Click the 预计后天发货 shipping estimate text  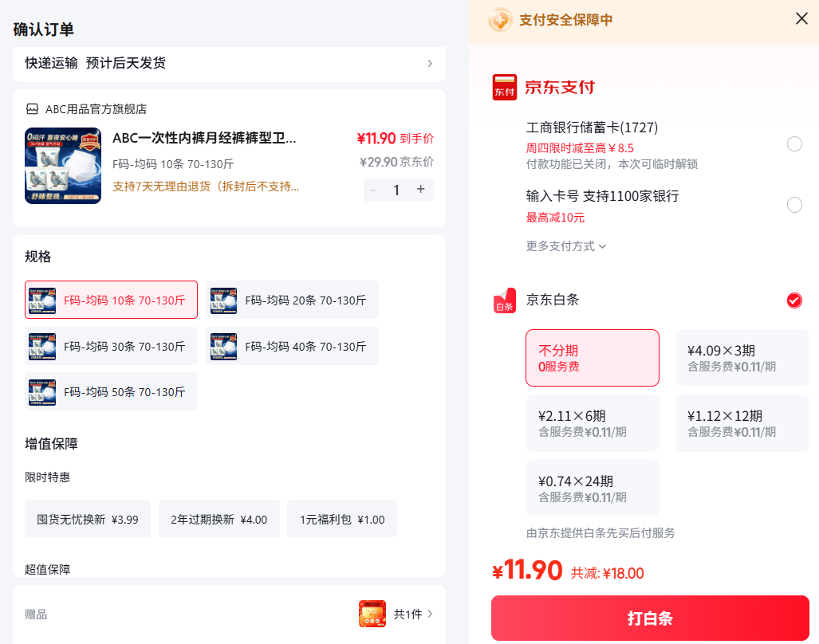126,63
